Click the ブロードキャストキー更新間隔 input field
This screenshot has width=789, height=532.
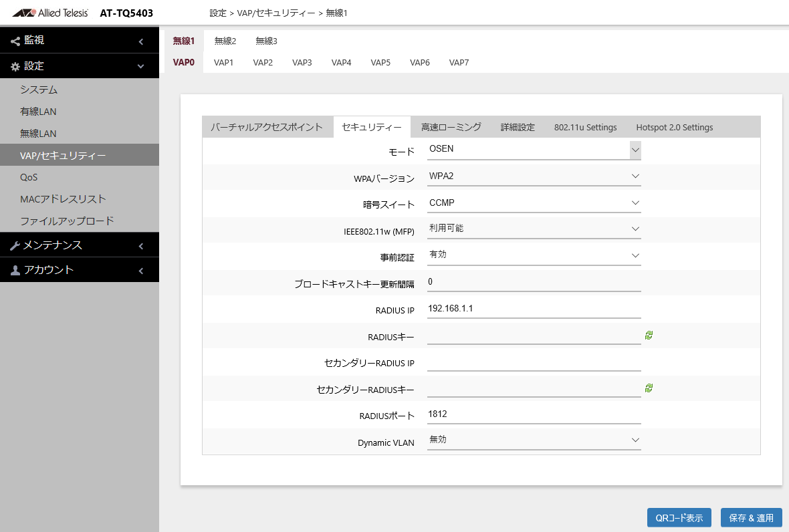[x=534, y=283]
